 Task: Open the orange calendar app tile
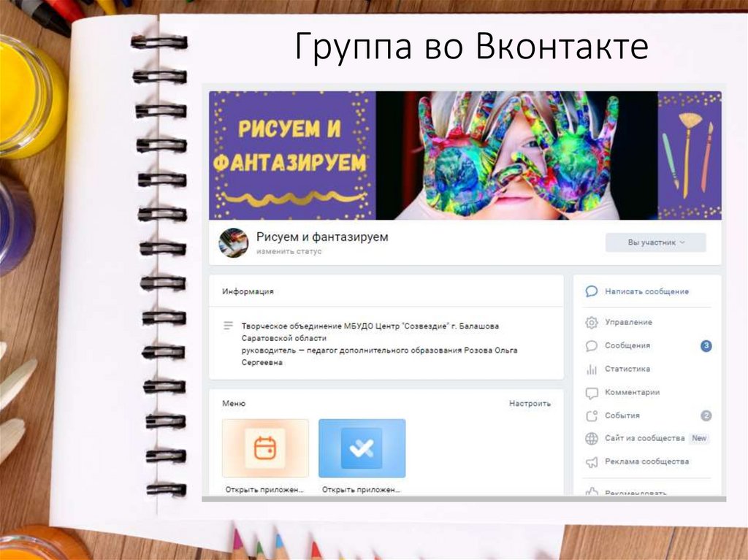(x=265, y=448)
